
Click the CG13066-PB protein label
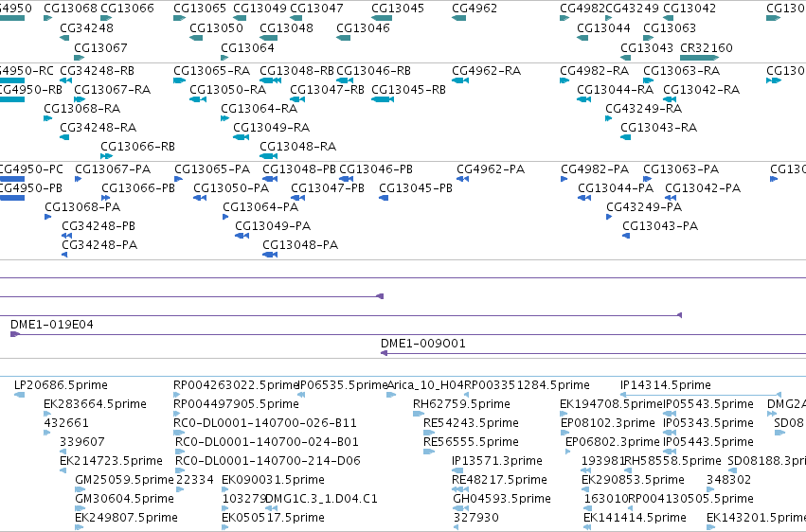tap(138, 188)
